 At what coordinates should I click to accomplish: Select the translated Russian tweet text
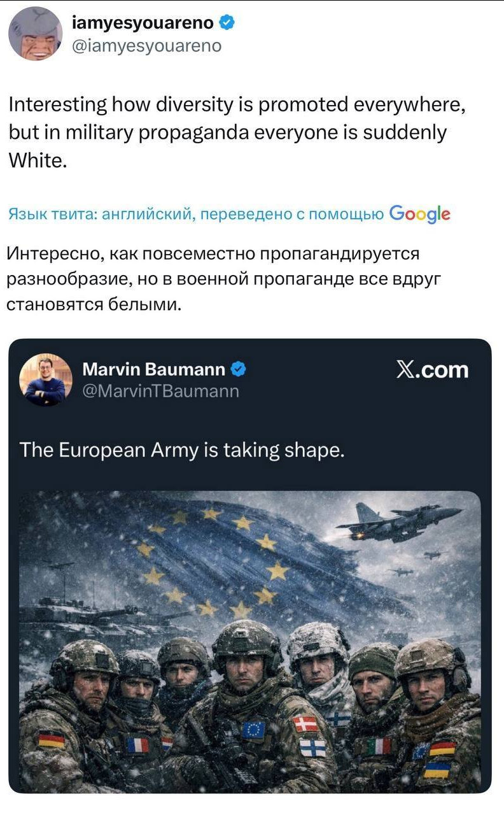216,279
